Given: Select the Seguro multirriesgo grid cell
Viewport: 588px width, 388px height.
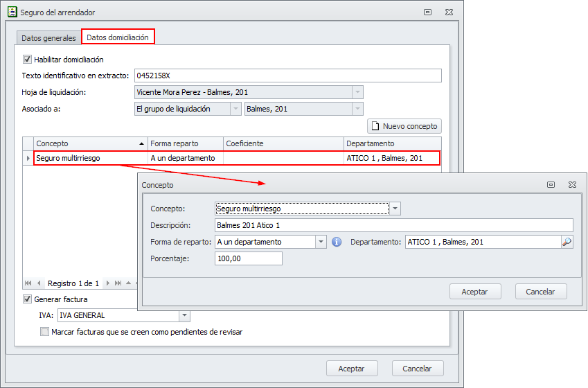Looking at the screenshot, I should click(91, 159).
